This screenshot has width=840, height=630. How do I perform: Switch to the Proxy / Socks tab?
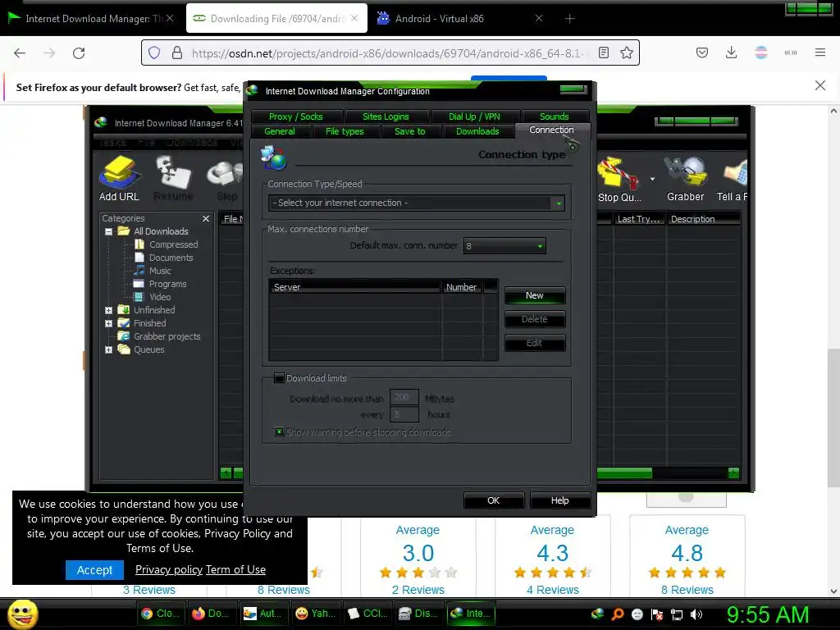pos(296,116)
